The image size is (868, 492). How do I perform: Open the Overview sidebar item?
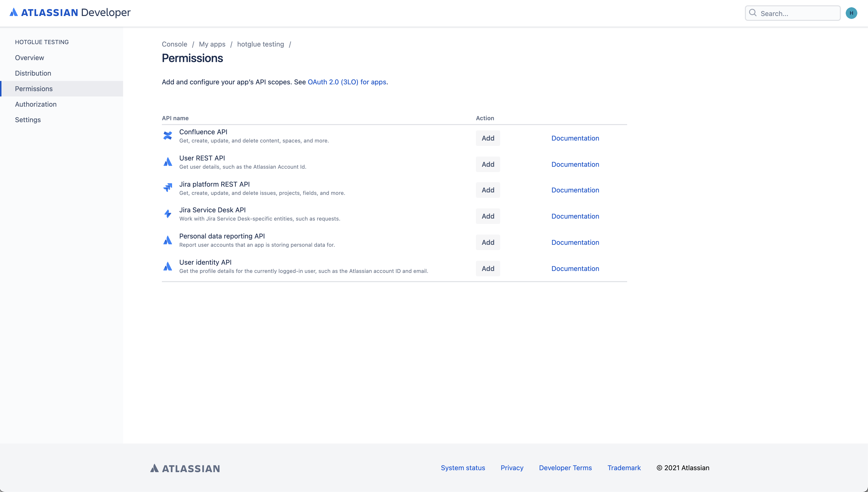(29, 58)
